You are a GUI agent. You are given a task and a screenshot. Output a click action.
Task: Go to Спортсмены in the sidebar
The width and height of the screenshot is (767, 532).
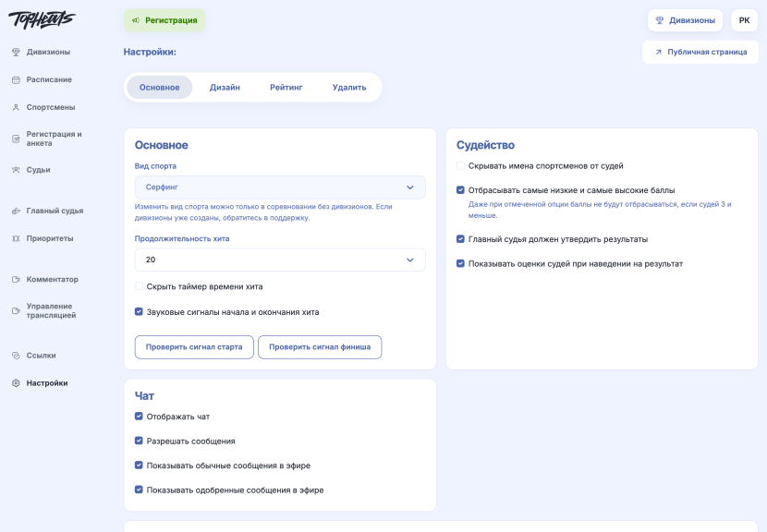pos(51,107)
